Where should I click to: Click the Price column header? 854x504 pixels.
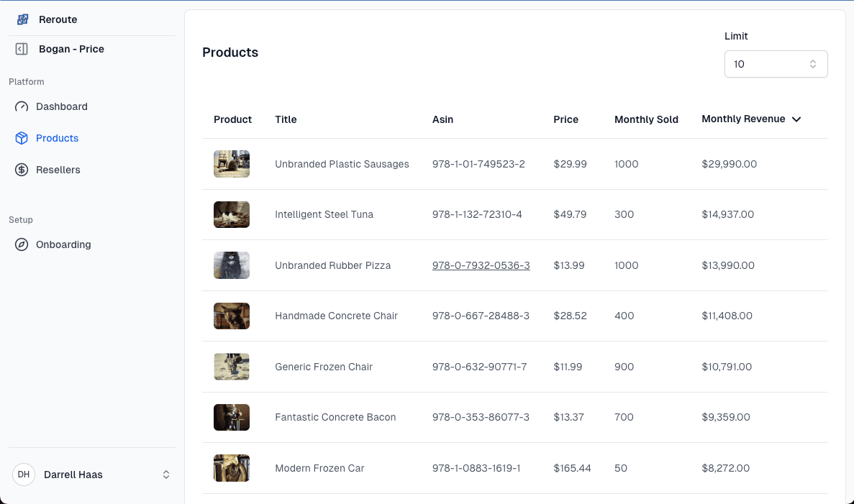pos(566,119)
